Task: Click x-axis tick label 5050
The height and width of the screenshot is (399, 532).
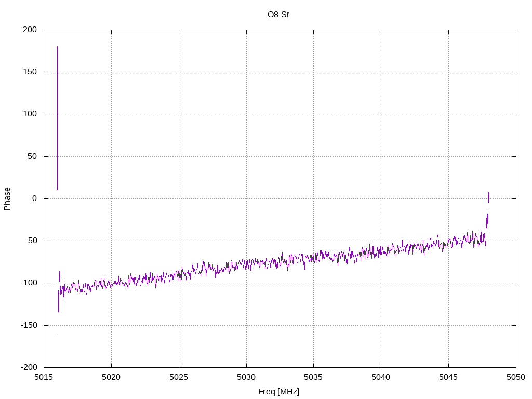Action: 516,377
